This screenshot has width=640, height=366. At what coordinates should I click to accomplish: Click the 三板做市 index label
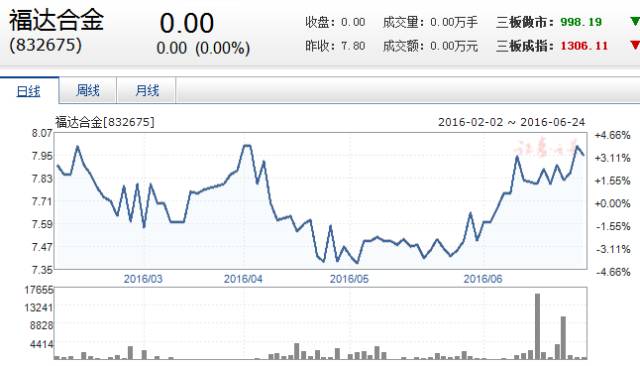click(x=524, y=22)
